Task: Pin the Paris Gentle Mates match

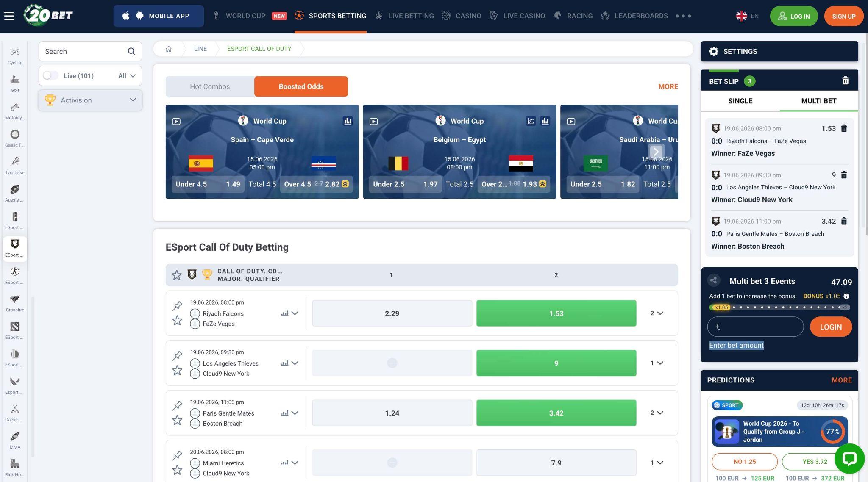Action: click(177, 405)
